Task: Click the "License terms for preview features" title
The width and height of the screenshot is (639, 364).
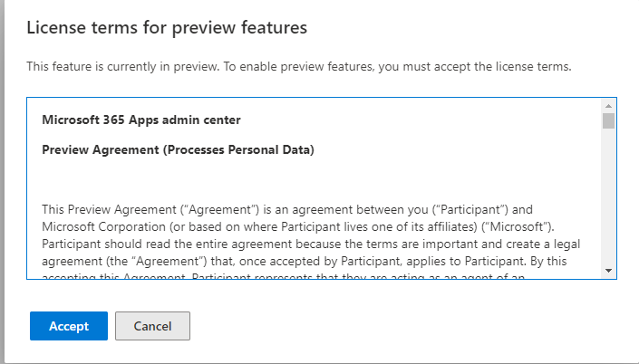Action: [167, 28]
